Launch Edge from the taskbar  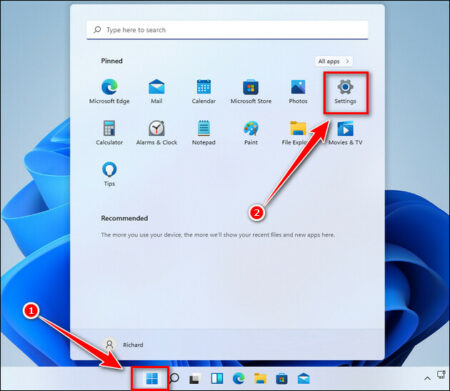[x=239, y=379]
